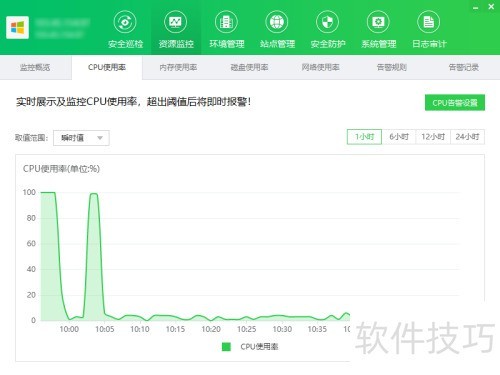Switch to the 监控概览 tab
This screenshot has width=500, height=375.
35,68
